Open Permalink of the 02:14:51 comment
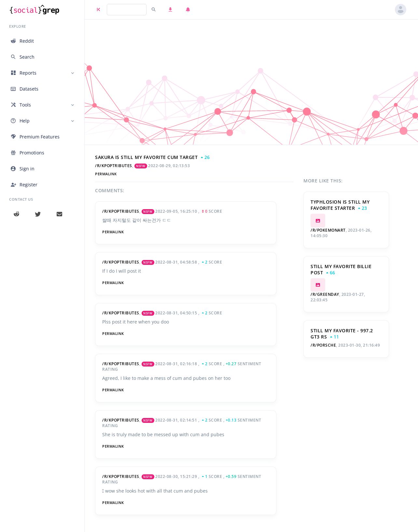 click(113, 446)
